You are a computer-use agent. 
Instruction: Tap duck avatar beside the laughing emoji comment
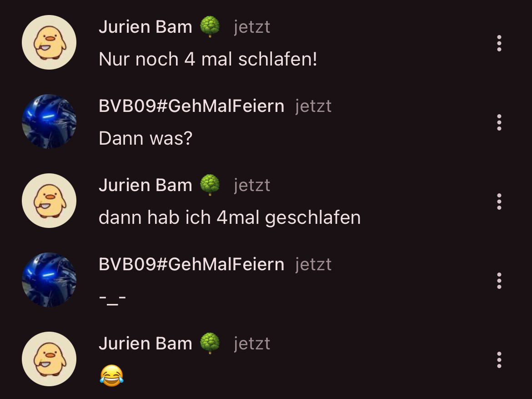click(49, 359)
